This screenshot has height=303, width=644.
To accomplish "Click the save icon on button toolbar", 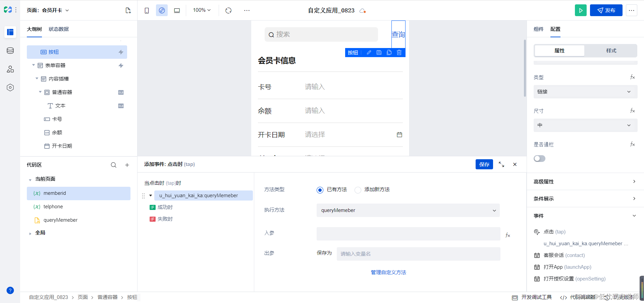I will (x=379, y=52).
